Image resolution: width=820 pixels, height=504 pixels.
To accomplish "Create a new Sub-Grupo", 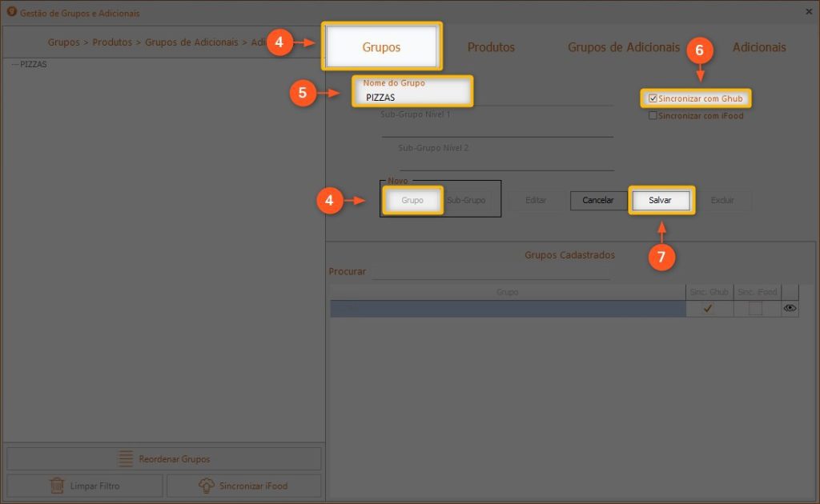I will [466, 200].
